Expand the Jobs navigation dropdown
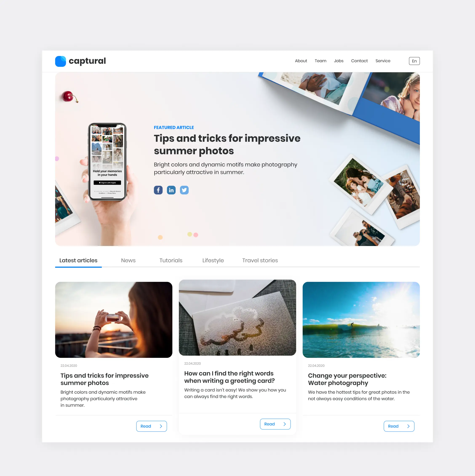Screen dimensions: 475x476 (338, 61)
